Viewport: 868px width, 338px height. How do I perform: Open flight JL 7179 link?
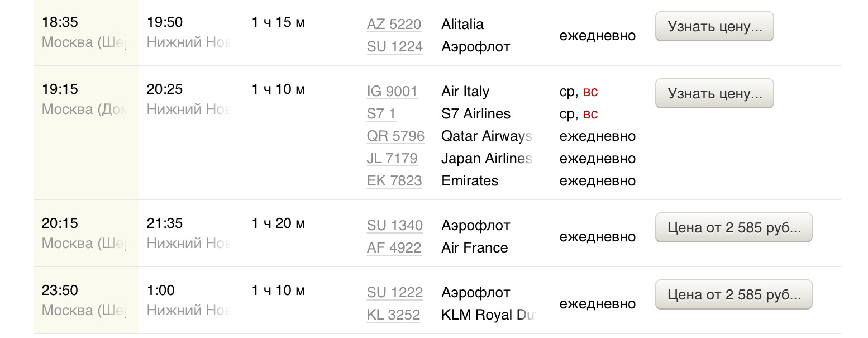[x=392, y=159]
